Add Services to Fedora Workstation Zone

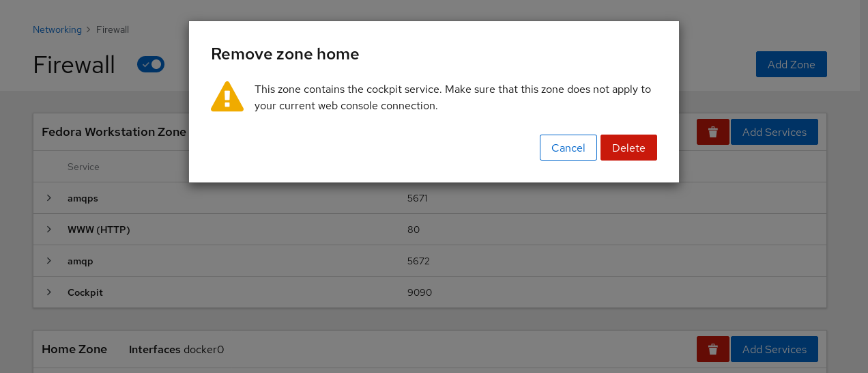click(x=774, y=132)
